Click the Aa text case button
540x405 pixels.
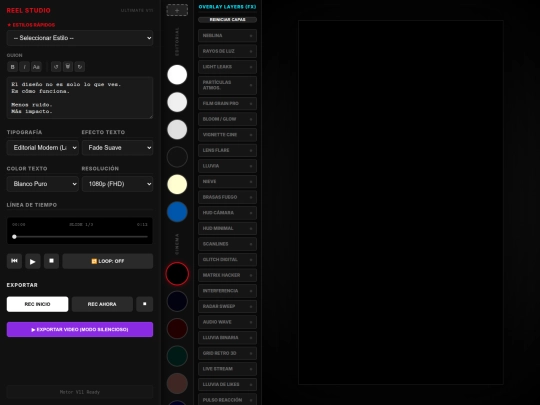click(x=36, y=67)
